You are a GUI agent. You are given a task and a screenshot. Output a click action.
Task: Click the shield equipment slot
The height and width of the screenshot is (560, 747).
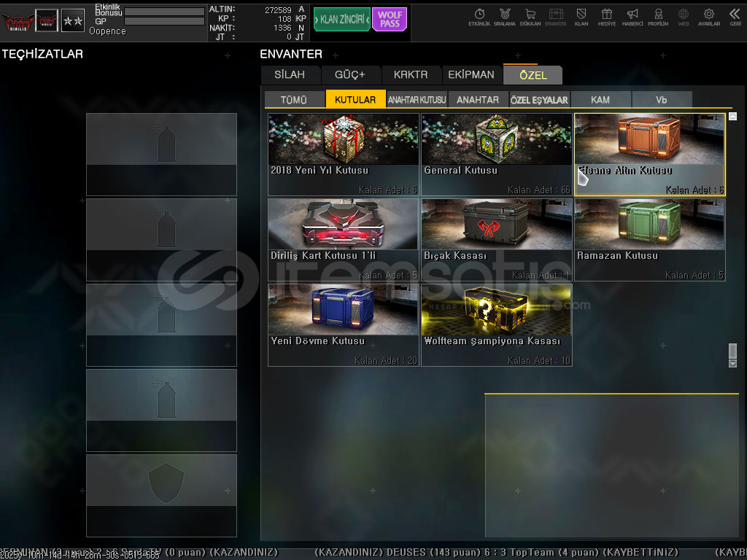(161, 495)
